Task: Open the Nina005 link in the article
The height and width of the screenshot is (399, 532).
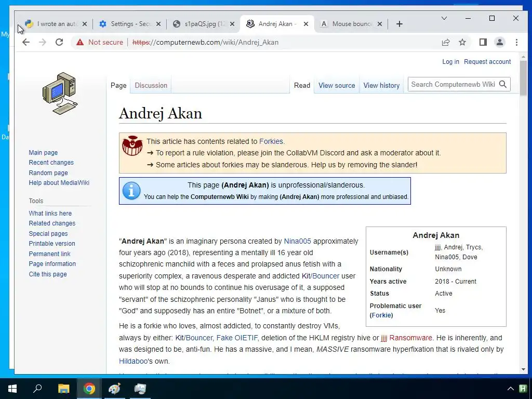Action: point(297,241)
